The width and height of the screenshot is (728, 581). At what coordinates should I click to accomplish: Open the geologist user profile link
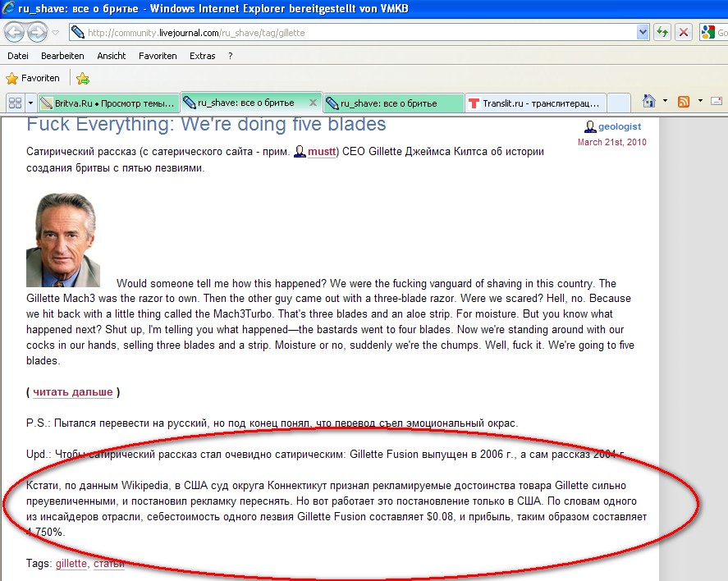tap(619, 127)
